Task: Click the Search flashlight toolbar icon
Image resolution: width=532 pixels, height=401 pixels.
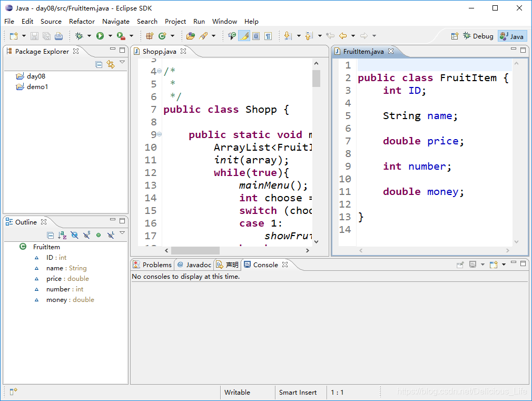Action: pos(203,36)
